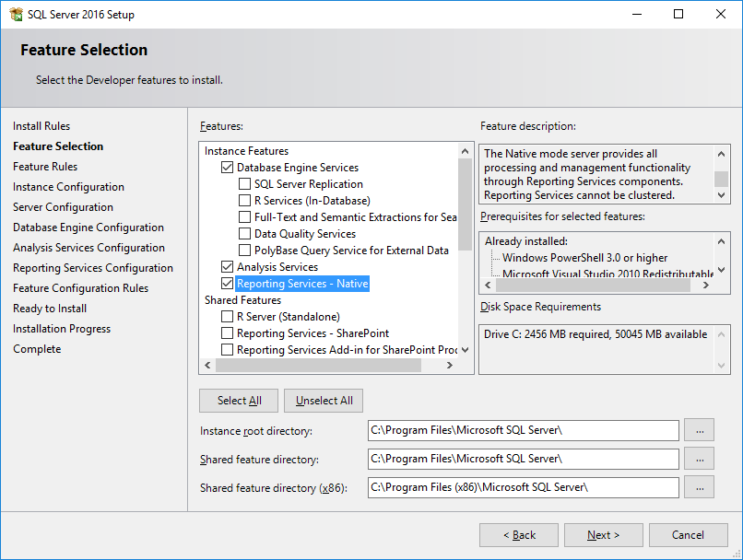The height and width of the screenshot is (560, 743).
Task: Click features list scroll right arrow
Action: [450, 365]
